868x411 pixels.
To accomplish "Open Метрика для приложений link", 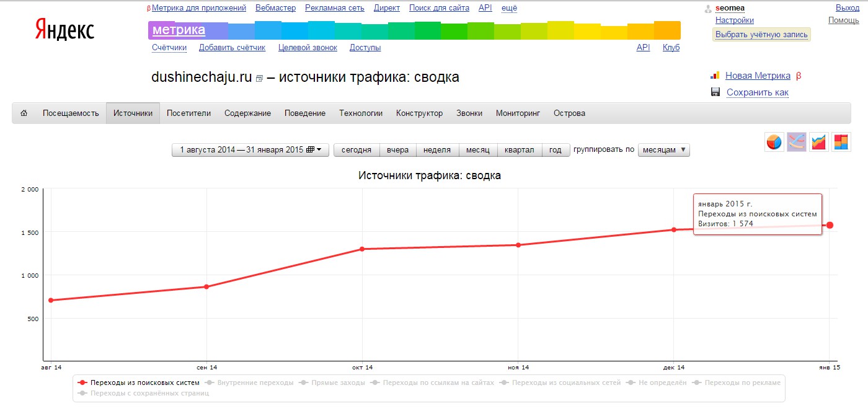I will (199, 8).
